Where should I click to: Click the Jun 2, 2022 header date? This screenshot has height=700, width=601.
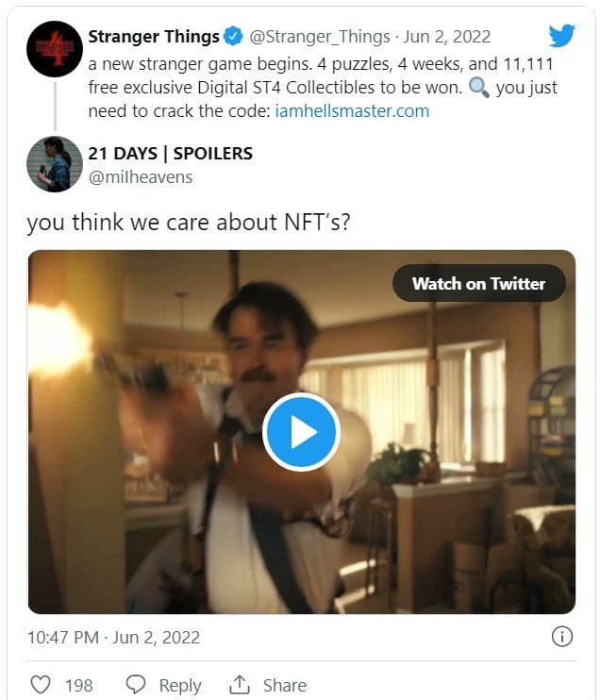click(447, 37)
